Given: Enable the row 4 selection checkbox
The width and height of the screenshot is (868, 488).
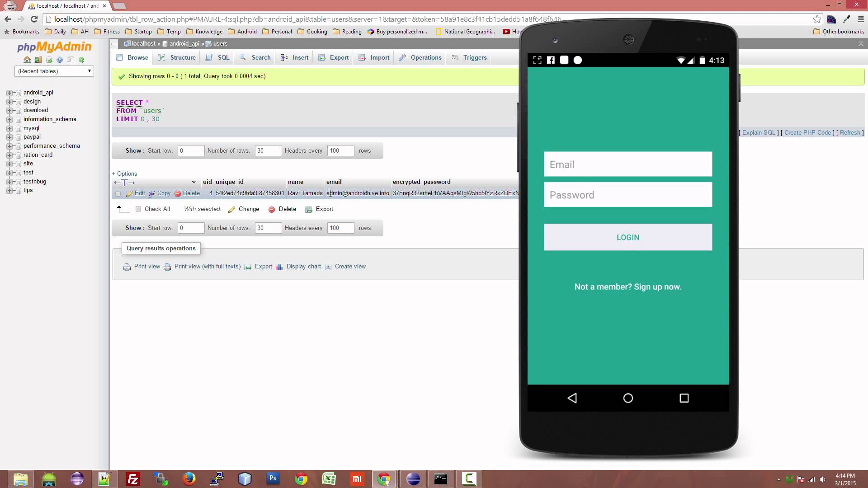Looking at the screenshot, I should click(118, 193).
